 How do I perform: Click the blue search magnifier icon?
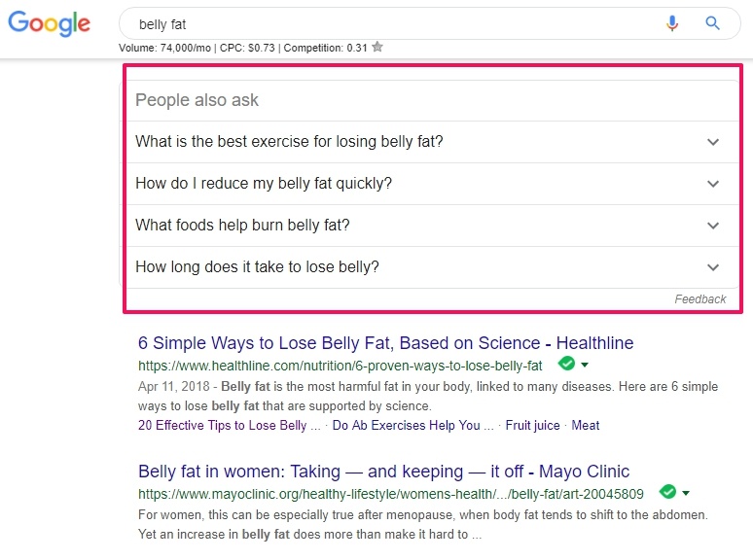tap(713, 23)
